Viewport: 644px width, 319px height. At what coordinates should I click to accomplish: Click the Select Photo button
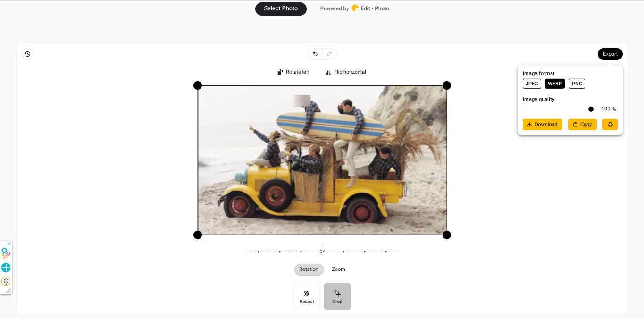(281, 8)
